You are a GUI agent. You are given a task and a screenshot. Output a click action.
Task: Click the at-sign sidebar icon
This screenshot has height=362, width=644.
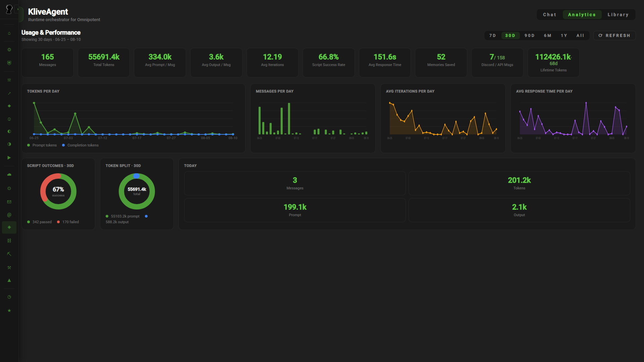pyautogui.click(x=9, y=215)
